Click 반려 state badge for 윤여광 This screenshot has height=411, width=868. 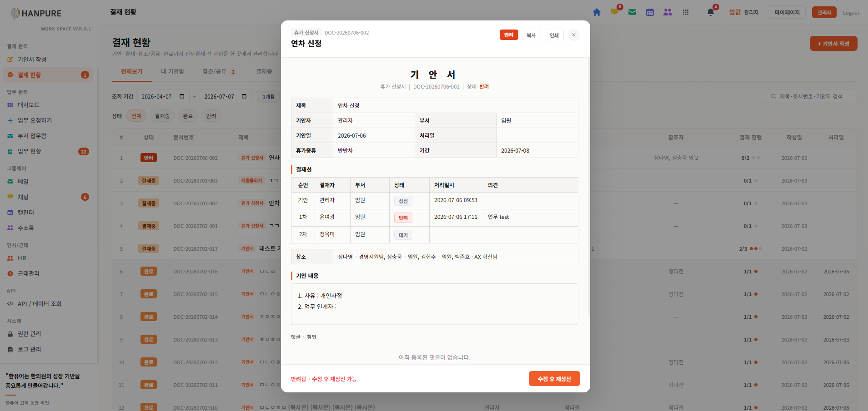pos(403,218)
